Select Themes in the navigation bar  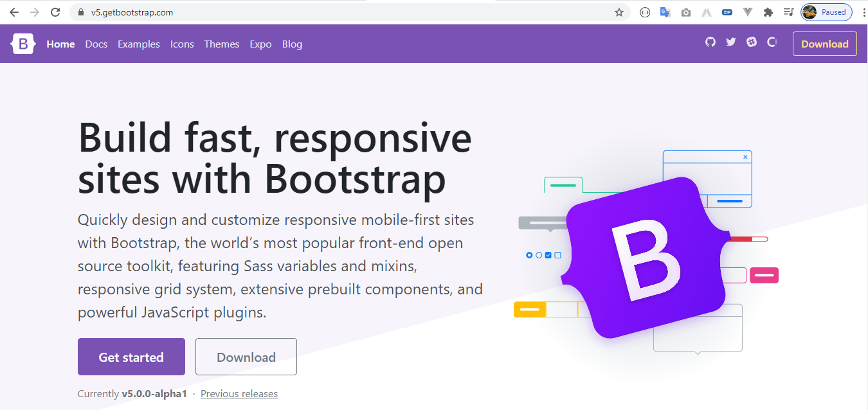click(x=221, y=44)
